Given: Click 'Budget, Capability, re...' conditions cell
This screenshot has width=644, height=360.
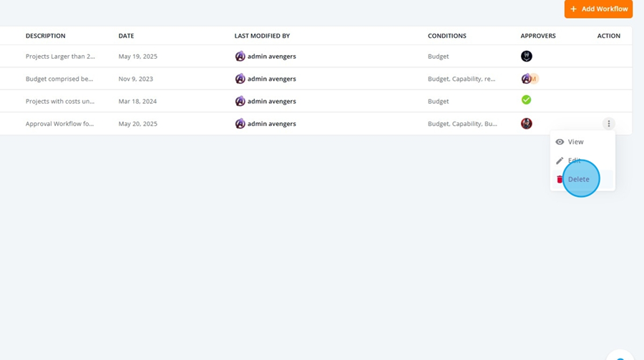Looking at the screenshot, I should coord(462,79).
